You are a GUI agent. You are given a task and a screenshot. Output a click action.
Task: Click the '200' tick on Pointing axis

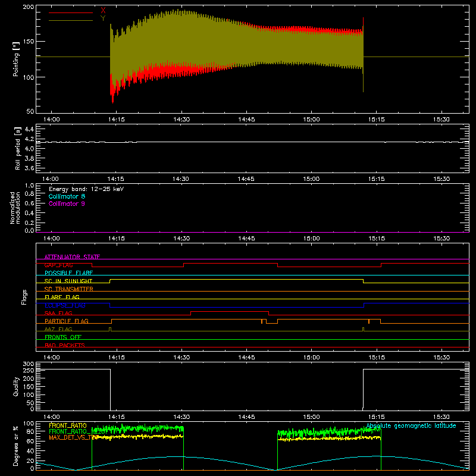pos(29,7)
